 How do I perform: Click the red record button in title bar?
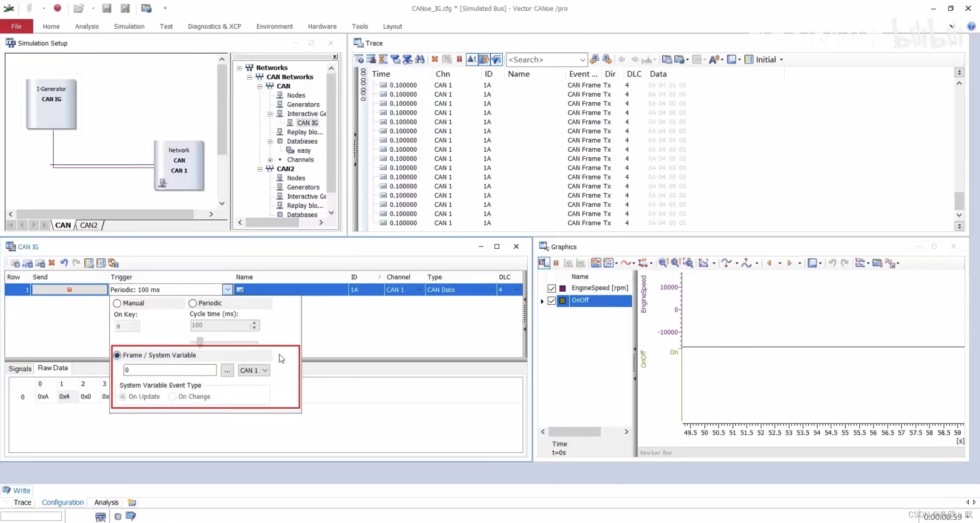(58, 8)
